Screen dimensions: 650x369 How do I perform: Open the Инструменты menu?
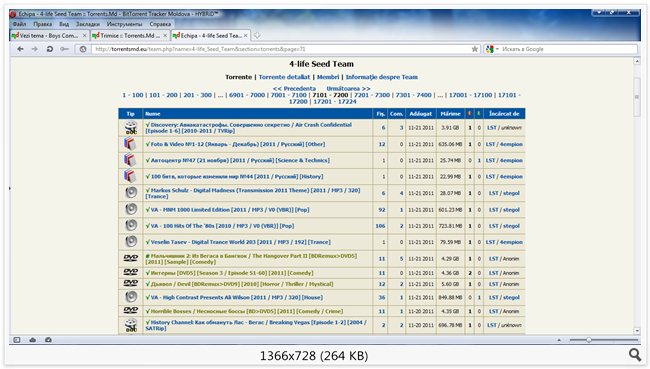tap(124, 24)
